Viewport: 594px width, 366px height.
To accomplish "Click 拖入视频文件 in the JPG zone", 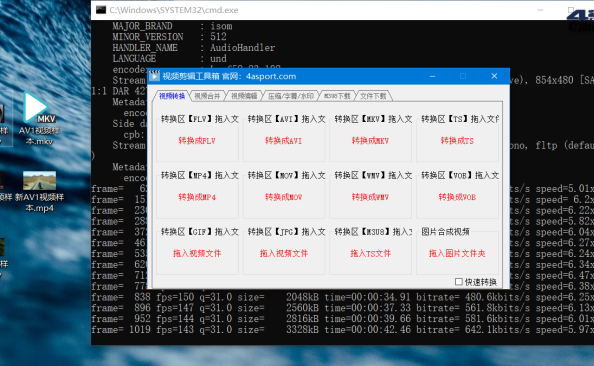I will [284, 253].
